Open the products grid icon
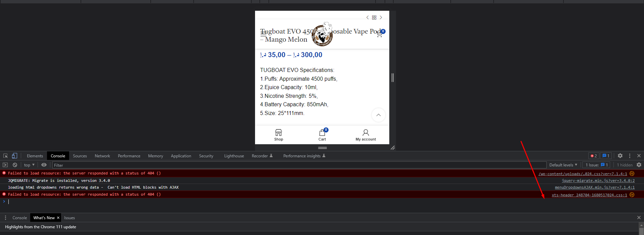The width and height of the screenshot is (644, 235). [374, 17]
